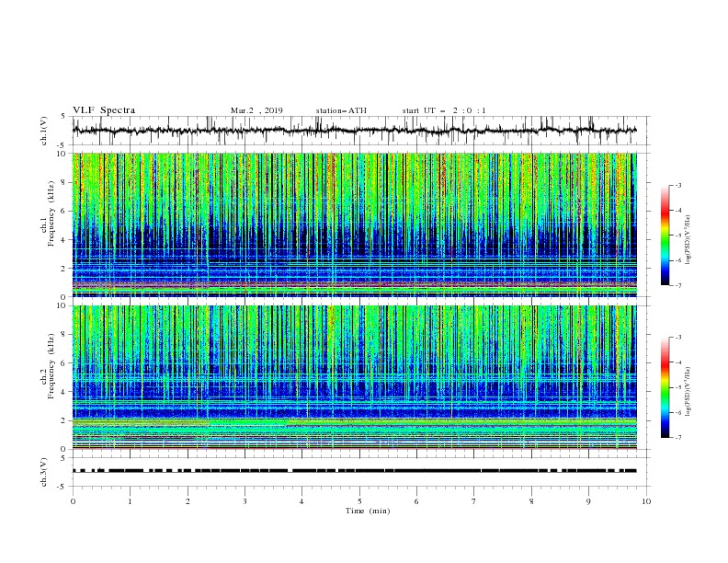Click the ch.1 spectrogram color scale bar
Image resolution: width=728 pixels, height=563 pixels.
(665, 236)
